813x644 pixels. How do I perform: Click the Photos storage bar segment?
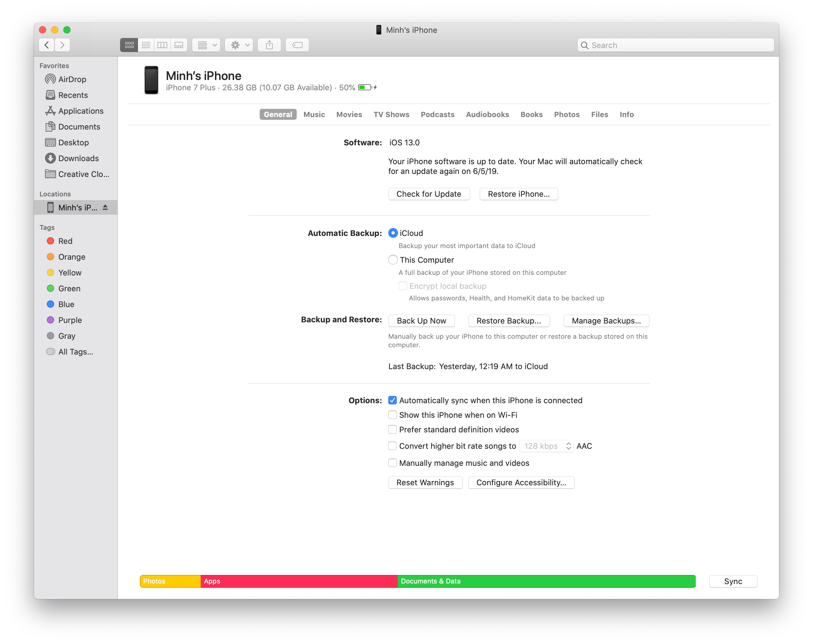tap(170, 581)
